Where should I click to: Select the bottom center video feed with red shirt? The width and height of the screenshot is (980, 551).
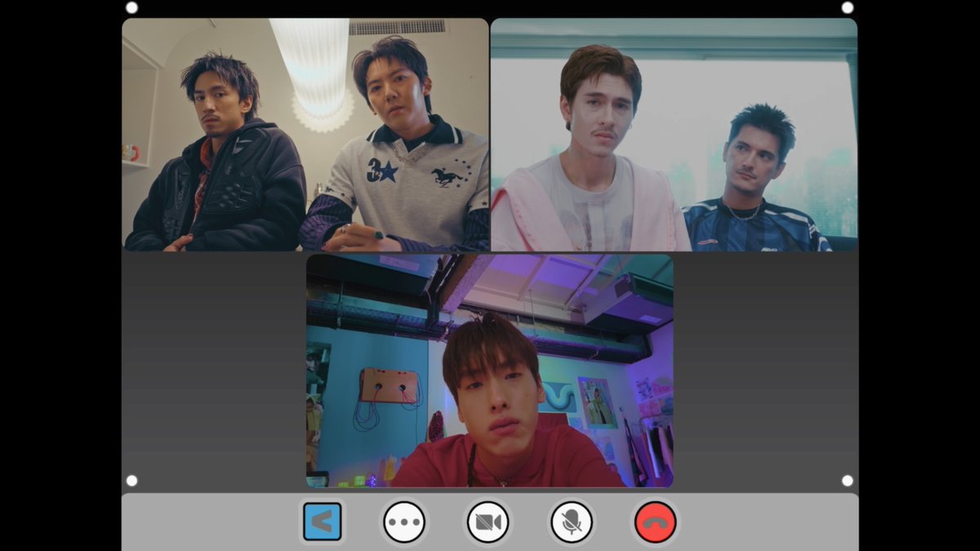pos(490,371)
